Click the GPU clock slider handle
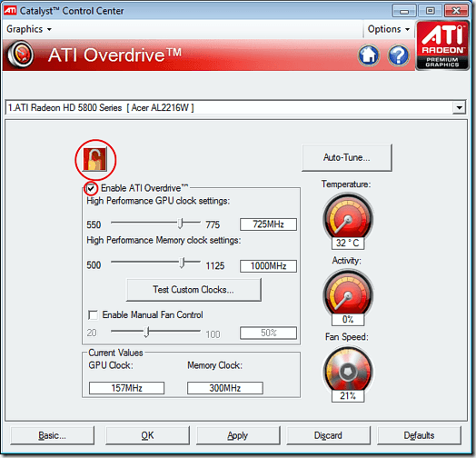This screenshot has width=476, height=458. [181, 224]
